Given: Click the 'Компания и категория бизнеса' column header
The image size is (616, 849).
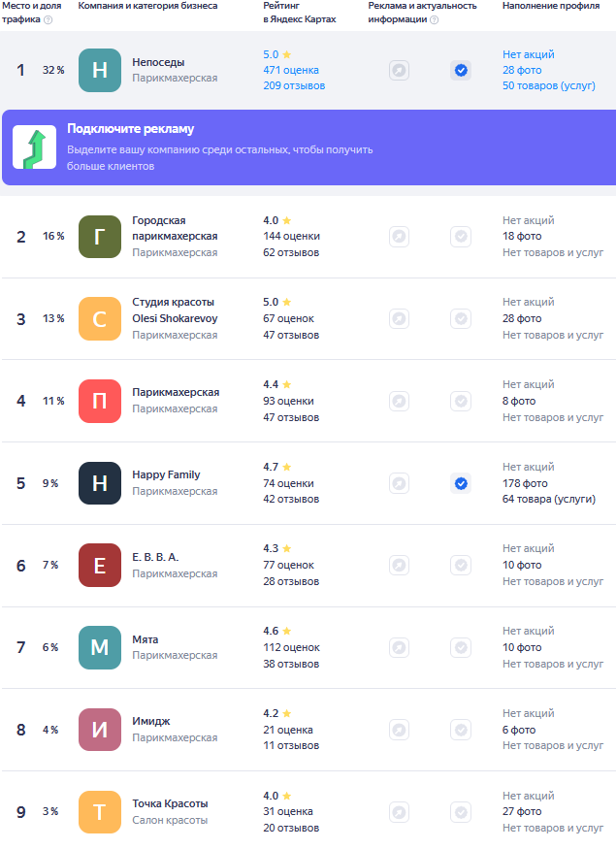Looking at the screenshot, I should point(147,6).
